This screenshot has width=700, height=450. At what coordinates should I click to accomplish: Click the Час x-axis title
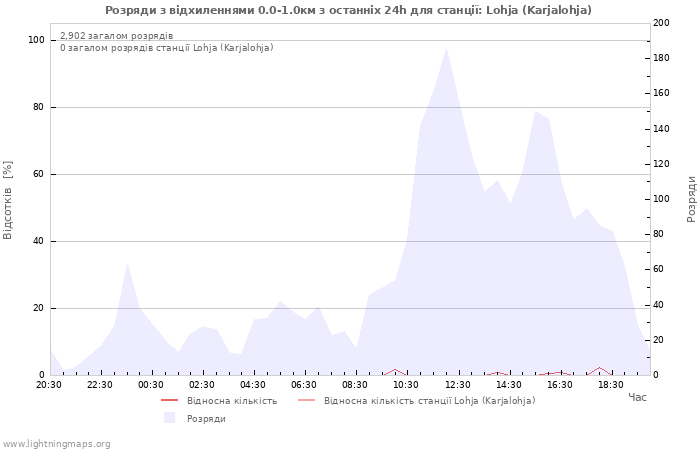637,398
